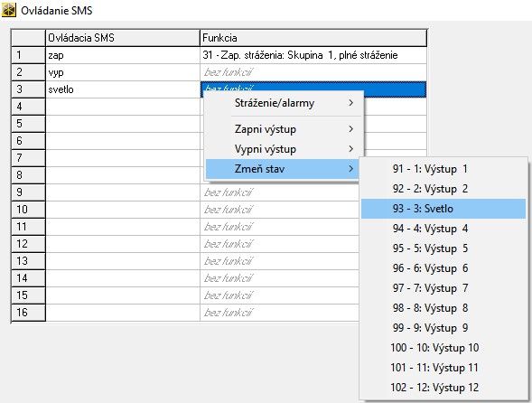Click the empty SMS cell in row 10
Image resolution: width=532 pixels, height=403 pixels.
coord(123,210)
